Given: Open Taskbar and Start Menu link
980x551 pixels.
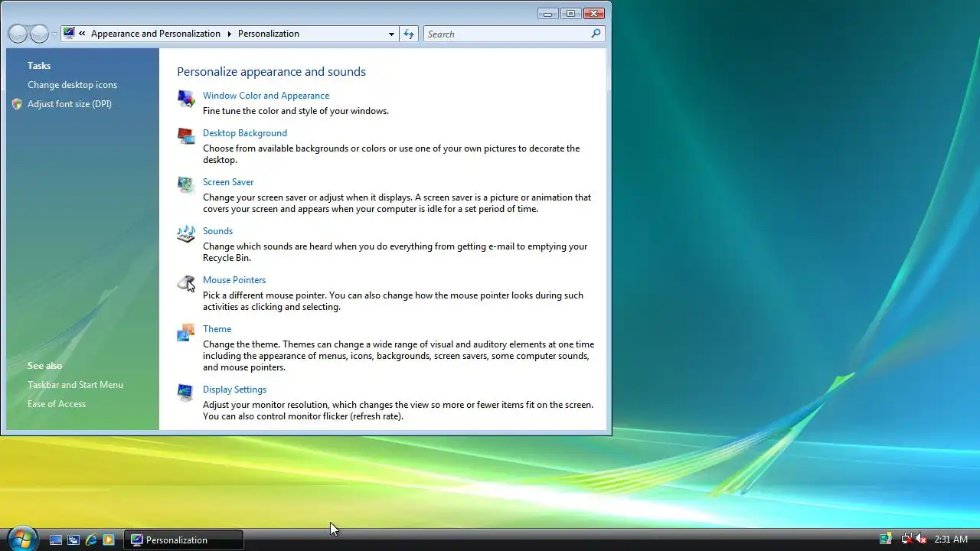Looking at the screenshot, I should pyautogui.click(x=75, y=385).
